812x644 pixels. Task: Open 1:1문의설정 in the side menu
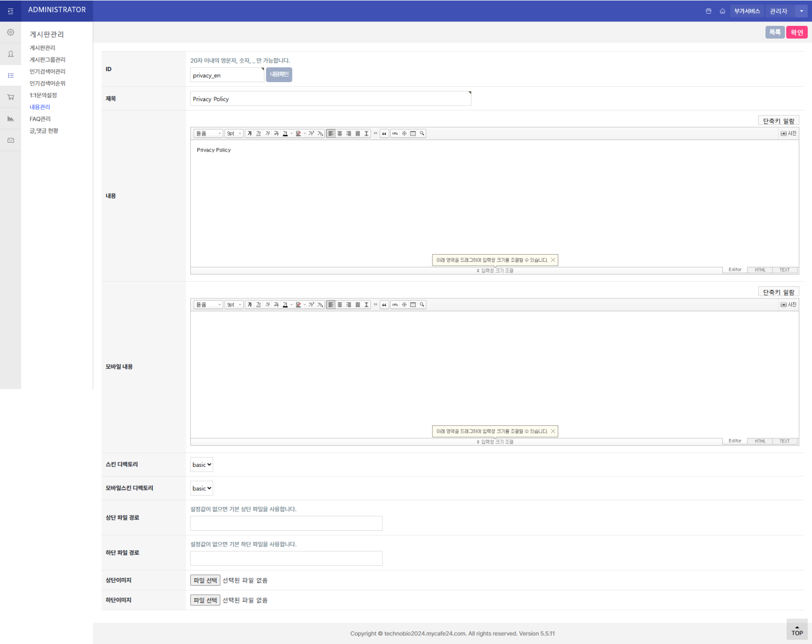(43, 95)
